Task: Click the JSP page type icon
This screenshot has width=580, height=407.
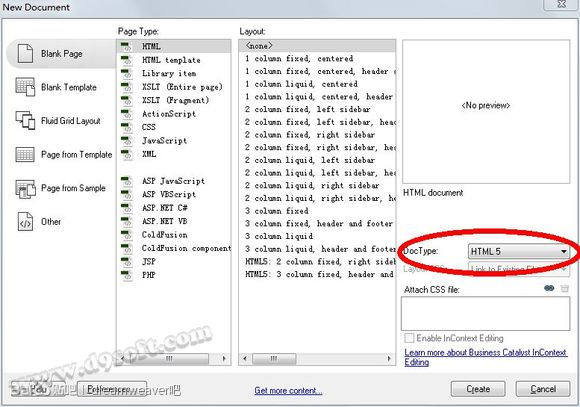Action: click(x=127, y=262)
